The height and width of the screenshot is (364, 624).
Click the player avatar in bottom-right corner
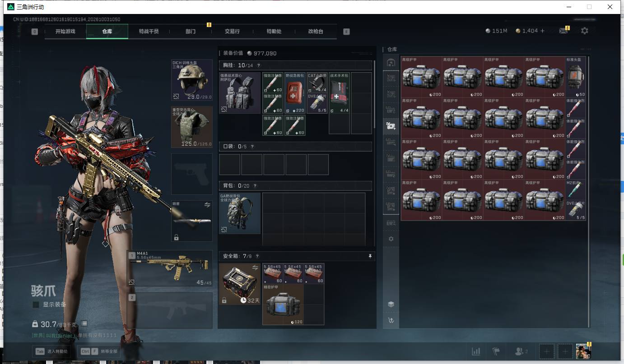(583, 351)
